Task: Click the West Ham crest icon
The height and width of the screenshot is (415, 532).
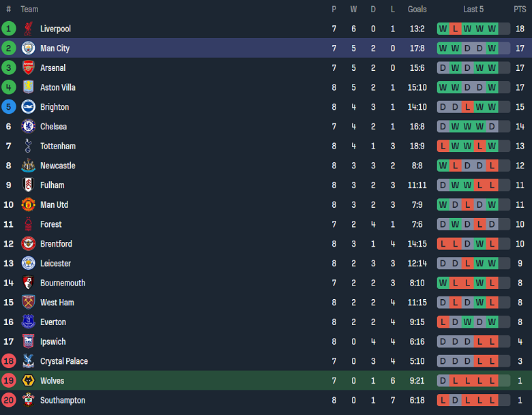Action: pos(28,303)
